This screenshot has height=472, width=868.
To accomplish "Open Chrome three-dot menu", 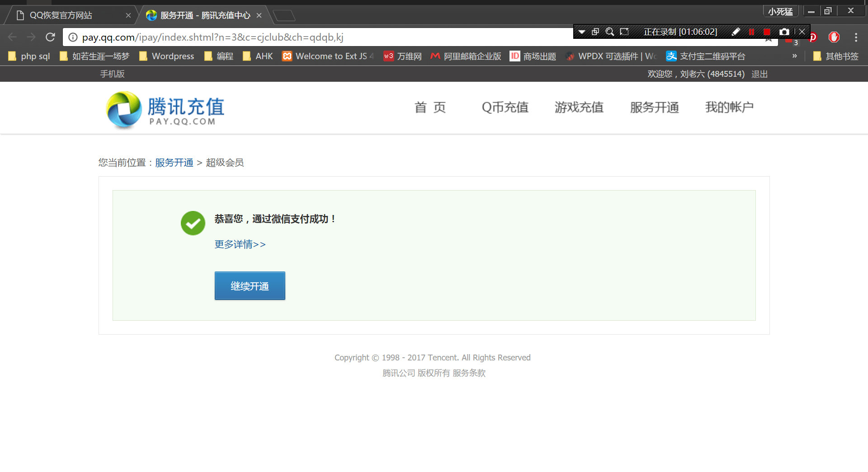I will pos(856,37).
